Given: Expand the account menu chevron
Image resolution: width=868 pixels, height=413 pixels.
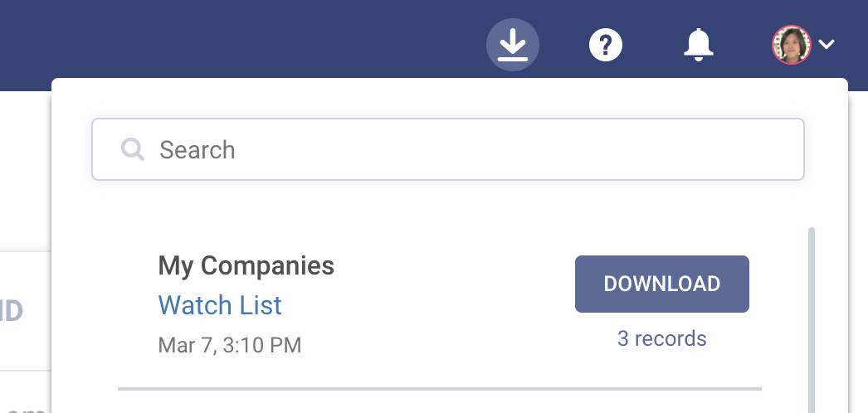Looking at the screenshot, I should coord(827,45).
